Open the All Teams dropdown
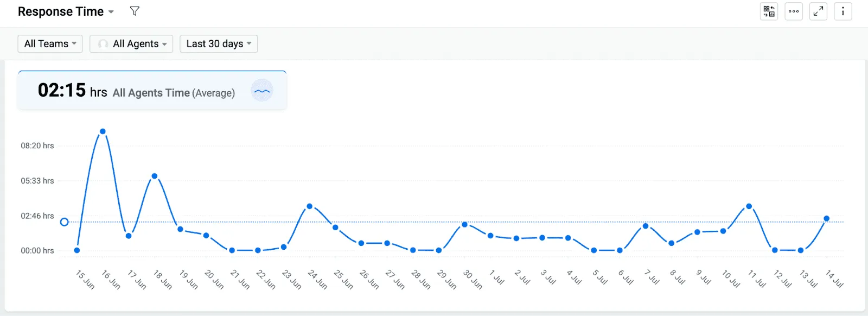868x316 pixels. click(x=50, y=43)
